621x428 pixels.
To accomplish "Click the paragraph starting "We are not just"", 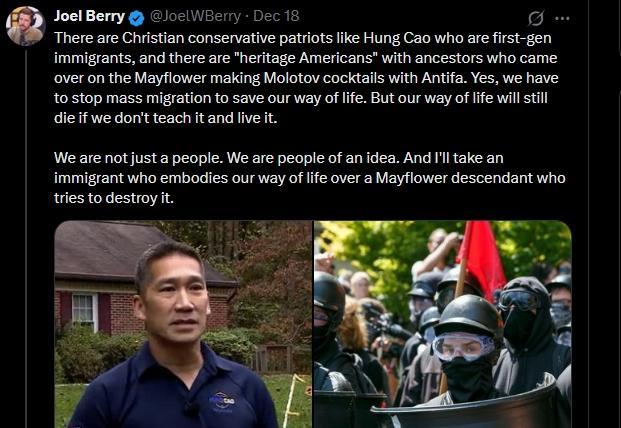I will (310, 178).
